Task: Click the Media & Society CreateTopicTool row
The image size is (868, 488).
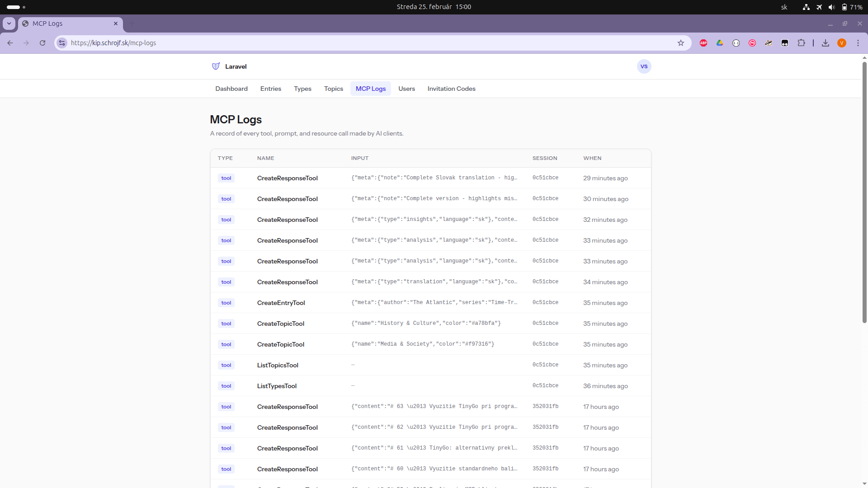Action: click(430, 344)
